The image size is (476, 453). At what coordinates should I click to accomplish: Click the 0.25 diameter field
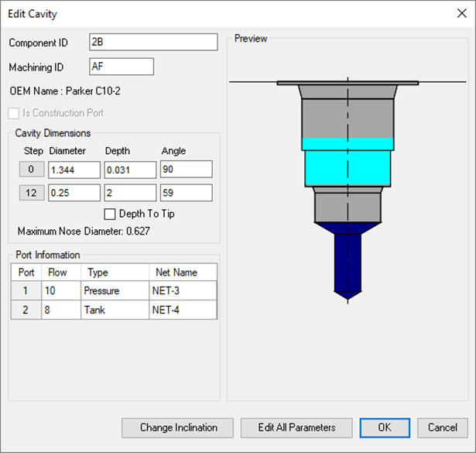pos(74,193)
